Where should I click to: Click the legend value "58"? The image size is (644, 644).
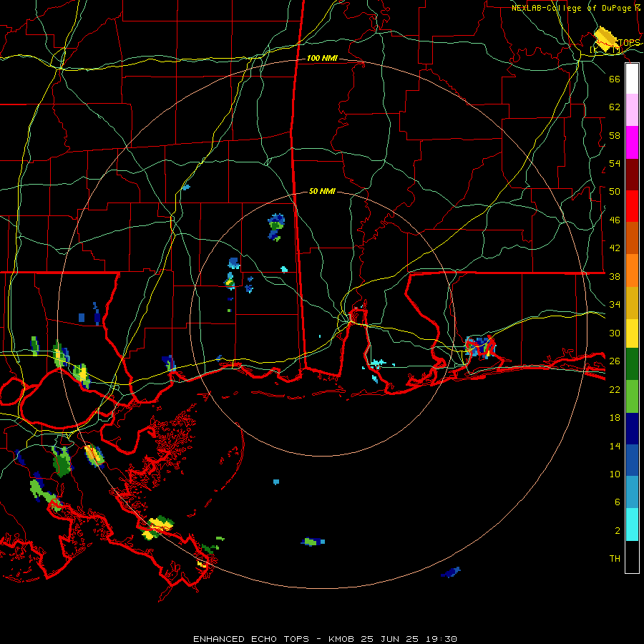point(615,135)
